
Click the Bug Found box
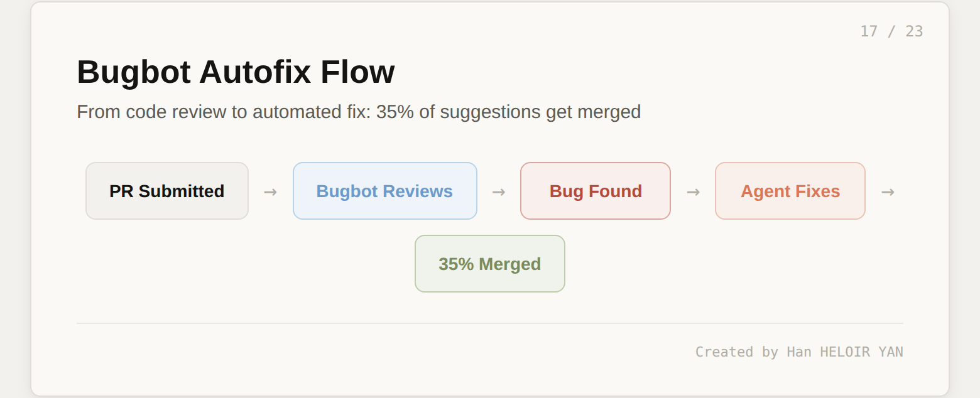coord(595,191)
